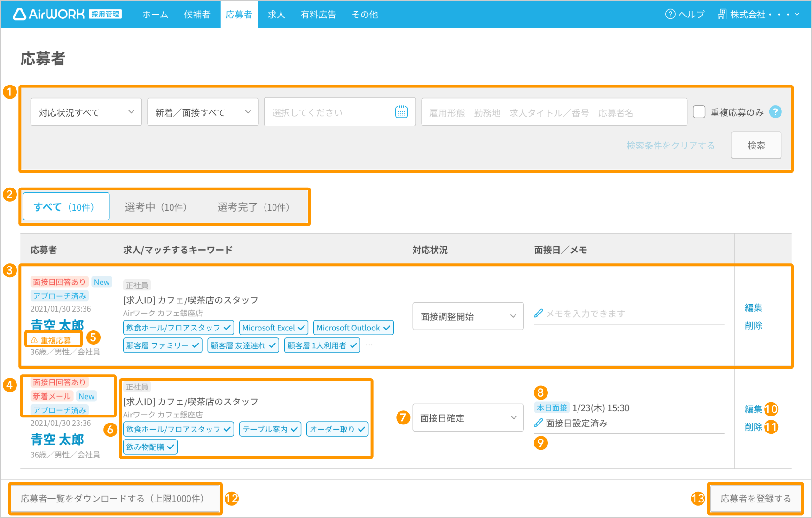Toggle the Microsoft Excel keyword tag
Screen dimensions: 812x518
273,328
